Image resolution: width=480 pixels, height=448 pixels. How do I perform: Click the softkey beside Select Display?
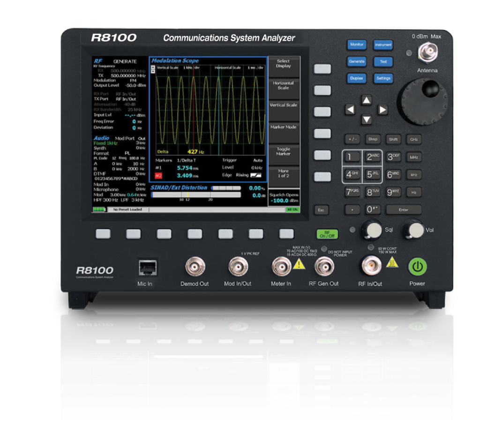point(322,69)
